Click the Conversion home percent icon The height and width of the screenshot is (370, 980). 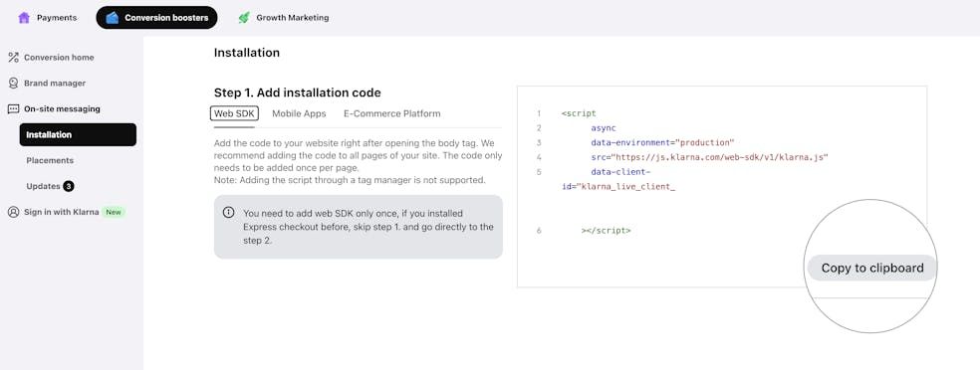click(x=13, y=58)
